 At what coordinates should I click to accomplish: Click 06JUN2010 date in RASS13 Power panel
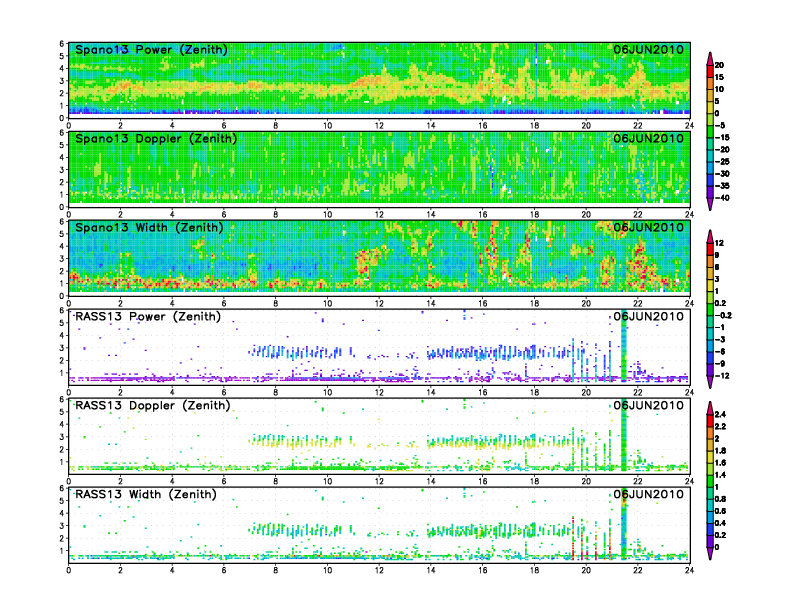coord(649,317)
